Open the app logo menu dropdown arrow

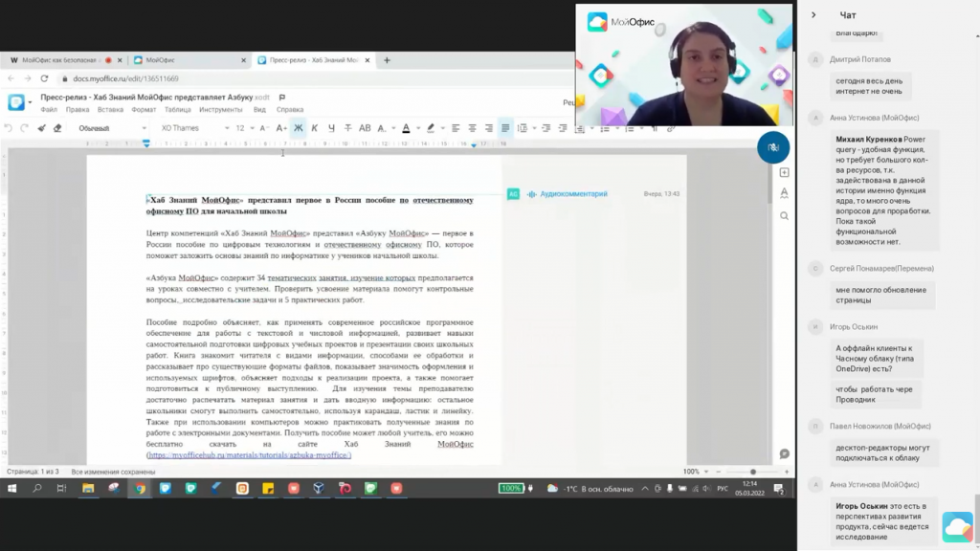tap(30, 102)
